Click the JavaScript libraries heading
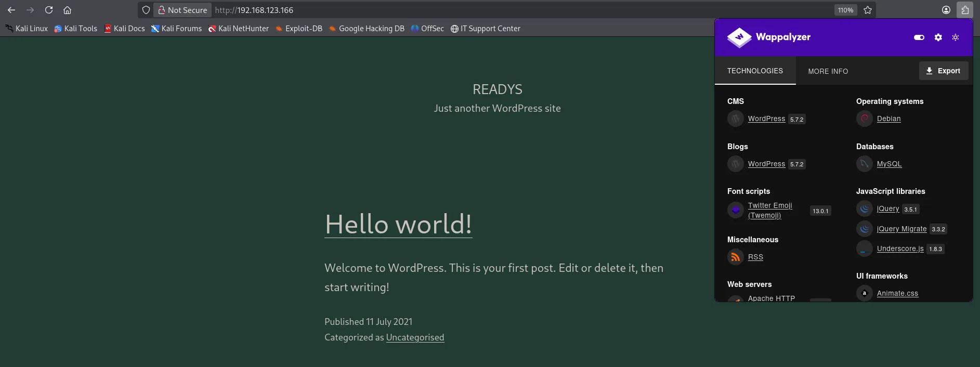 pos(891,191)
